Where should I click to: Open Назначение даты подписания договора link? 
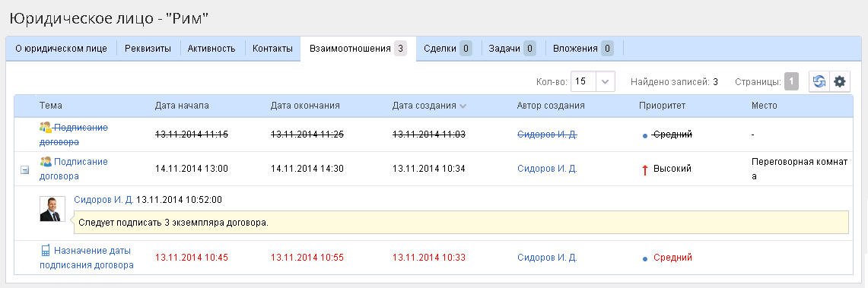pos(87,258)
